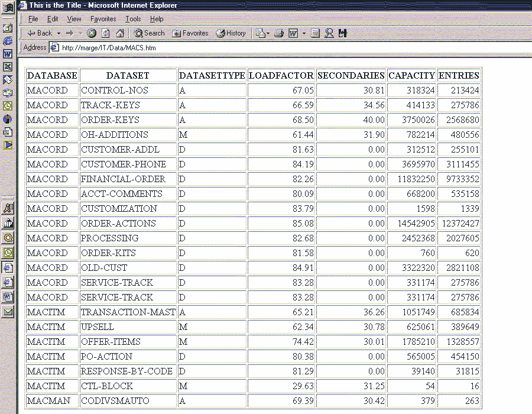Image resolution: width=532 pixels, height=414 pixels.
Task: Open the History pane
Action: (x=231, y=33)
